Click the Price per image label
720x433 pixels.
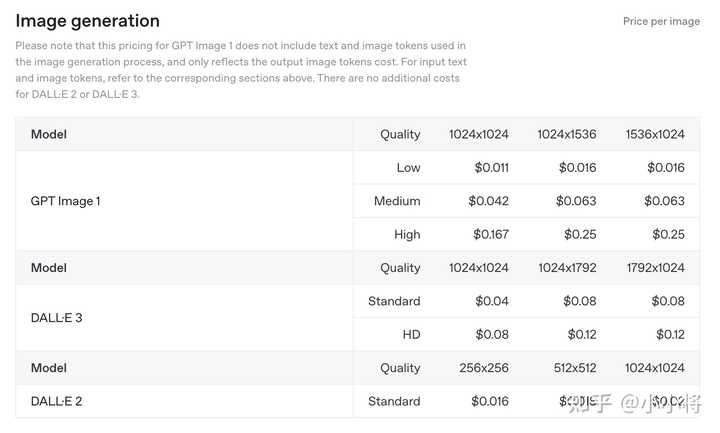(x=661, y=21)
